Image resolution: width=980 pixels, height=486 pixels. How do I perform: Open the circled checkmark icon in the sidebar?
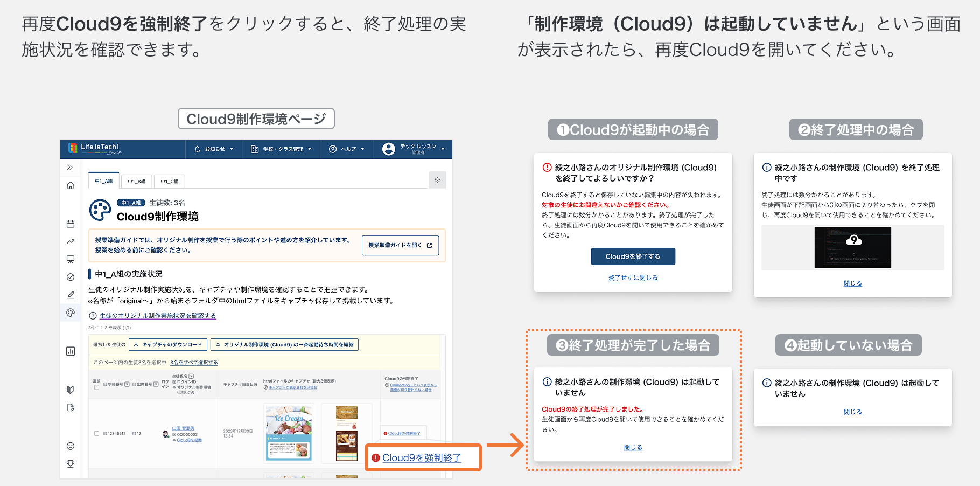click(71, 277)
